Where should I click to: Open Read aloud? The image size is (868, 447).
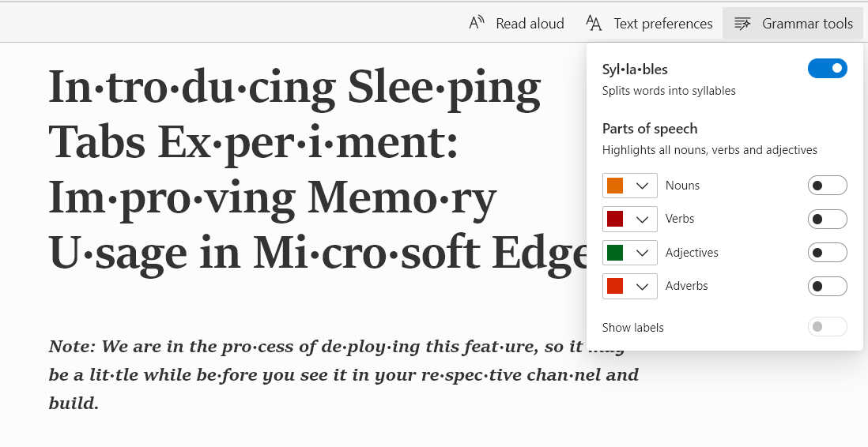tap(516, 23)
